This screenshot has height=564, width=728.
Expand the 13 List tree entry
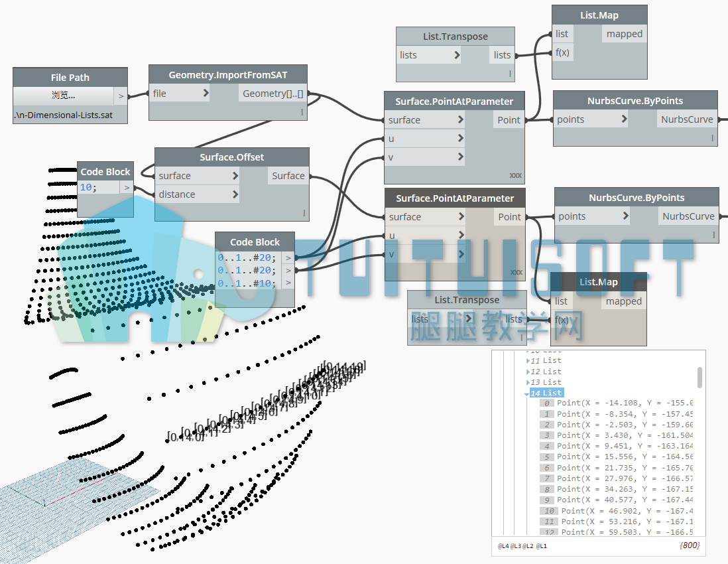(x=528, y=382)
